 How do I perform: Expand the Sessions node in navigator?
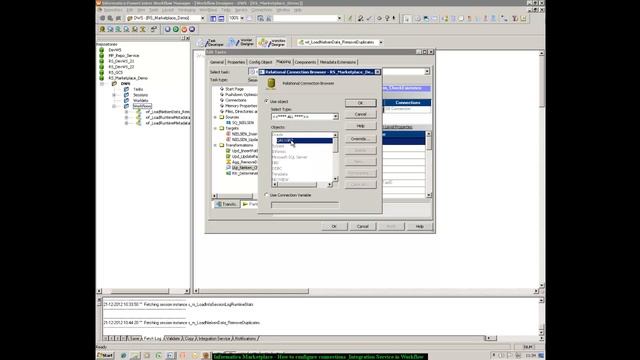pos(114,95)
